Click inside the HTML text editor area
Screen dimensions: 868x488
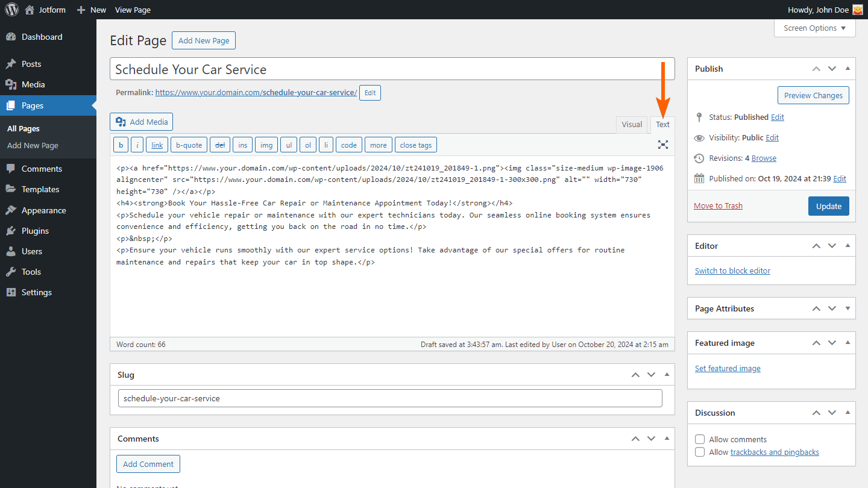pos(392,247)
